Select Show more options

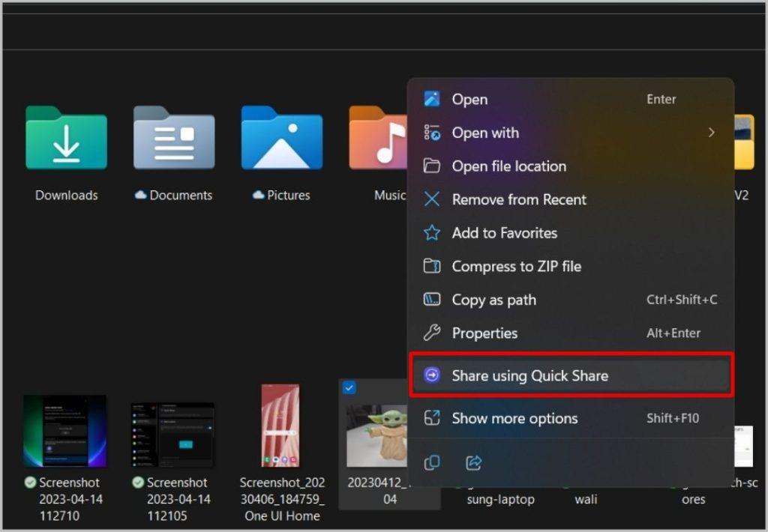570,418
